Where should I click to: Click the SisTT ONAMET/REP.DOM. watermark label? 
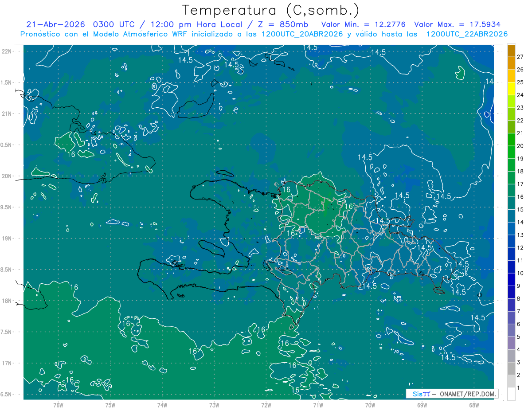click(452, 394)
